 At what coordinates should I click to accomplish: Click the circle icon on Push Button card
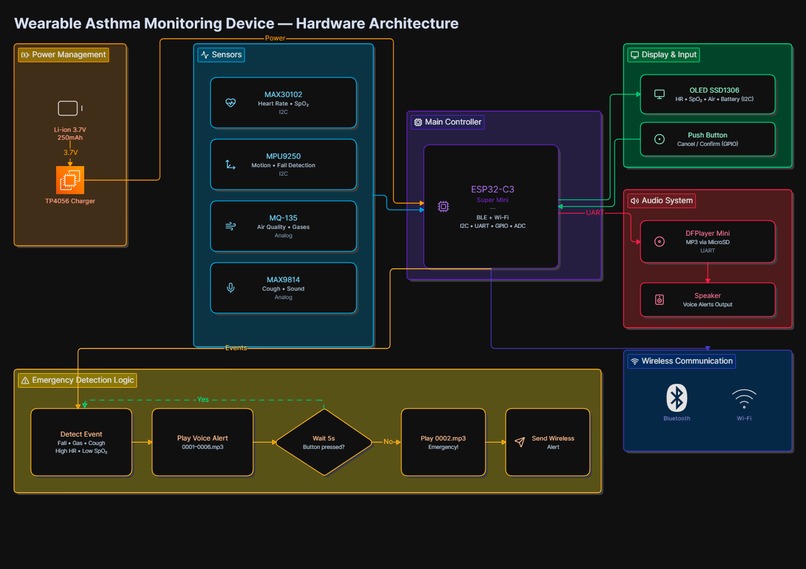point(660,139)
